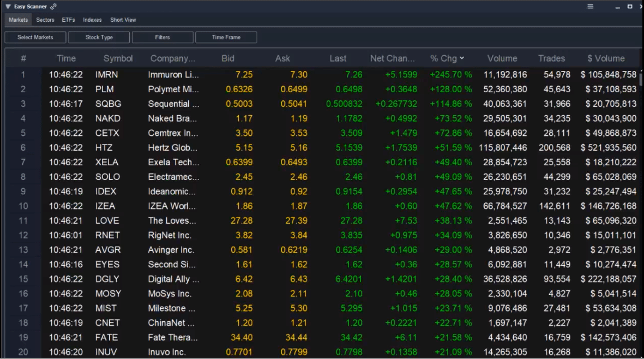Select the XELA symbol cell
Image resolution: width=644 pixels, height=359 pixels.
coord(107,162)
